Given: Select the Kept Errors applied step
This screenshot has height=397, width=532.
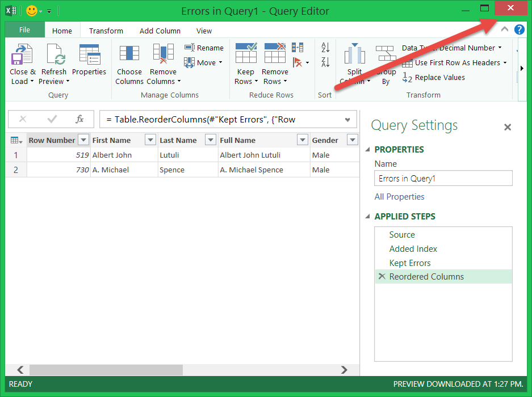Looking at the screenshot, I should coord(409,263).
